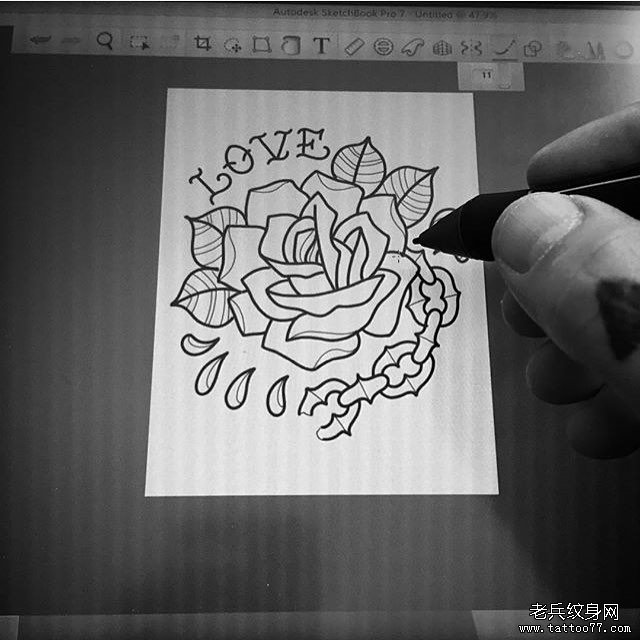
Task: Enable the French Curve guide
Action: pyautogui.click(x=412, y=46)
